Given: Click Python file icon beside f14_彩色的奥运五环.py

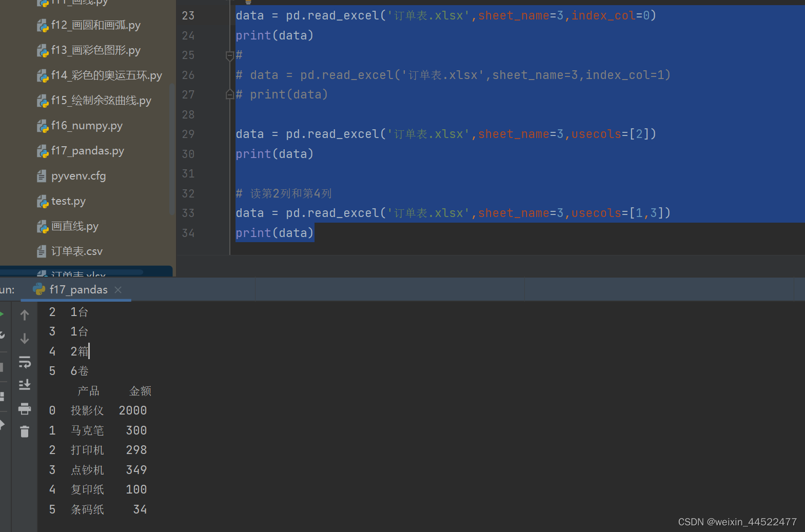Looking at the screenshot, I should pyautogui.click(x=43, y=75).
